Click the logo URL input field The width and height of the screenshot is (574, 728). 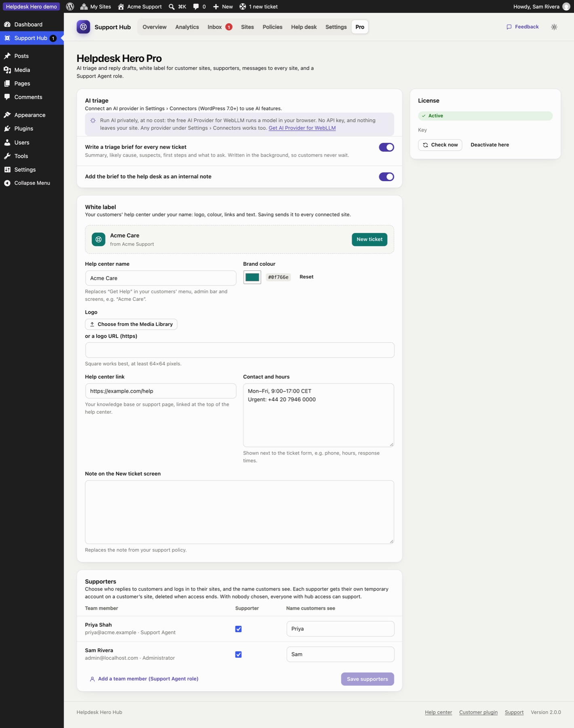(240, 350)
